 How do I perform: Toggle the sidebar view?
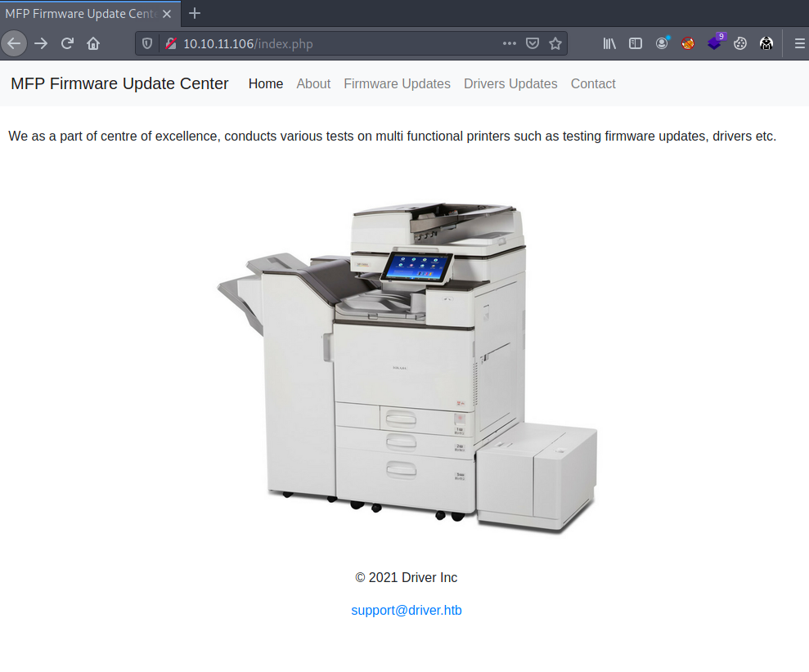(636, 44)
